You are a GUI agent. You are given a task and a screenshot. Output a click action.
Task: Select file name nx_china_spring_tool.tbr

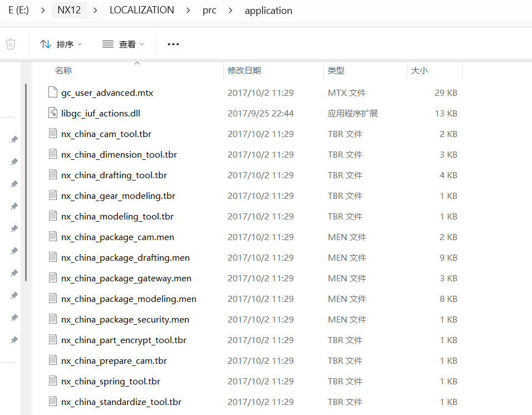point(111,382)
